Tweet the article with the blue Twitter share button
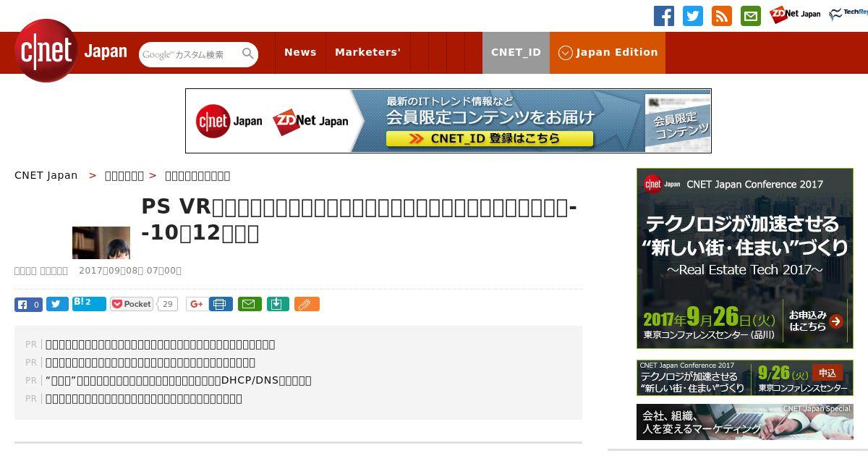This screenshot has height=456, width=868. (57, 305)
